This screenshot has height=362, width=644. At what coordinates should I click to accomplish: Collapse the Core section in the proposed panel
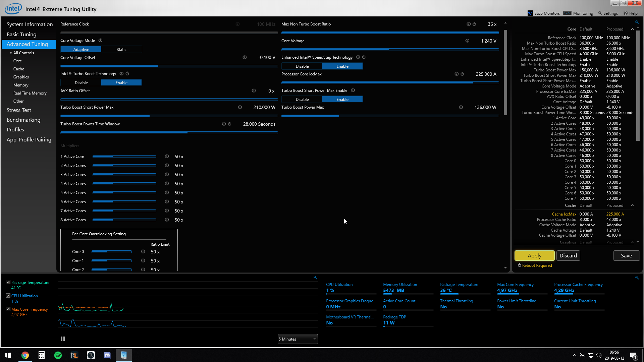(632, 29)
